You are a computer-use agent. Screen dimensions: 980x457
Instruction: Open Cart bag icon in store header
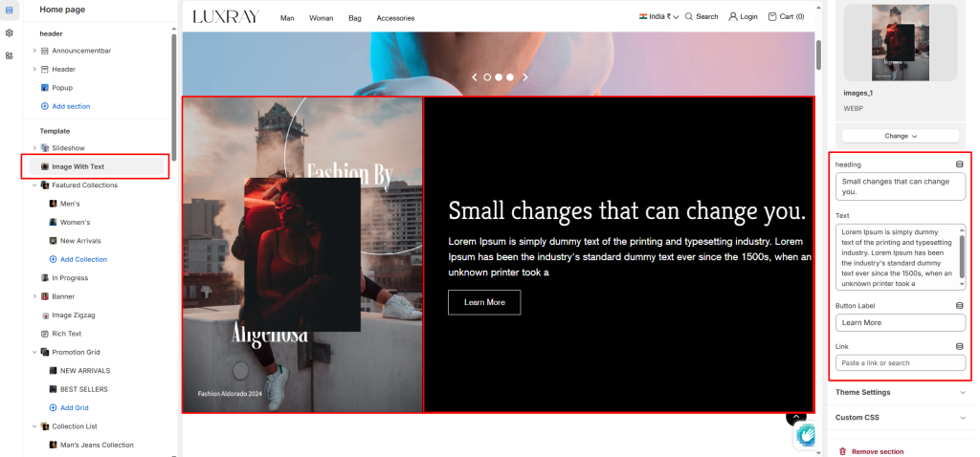point(772,17)
